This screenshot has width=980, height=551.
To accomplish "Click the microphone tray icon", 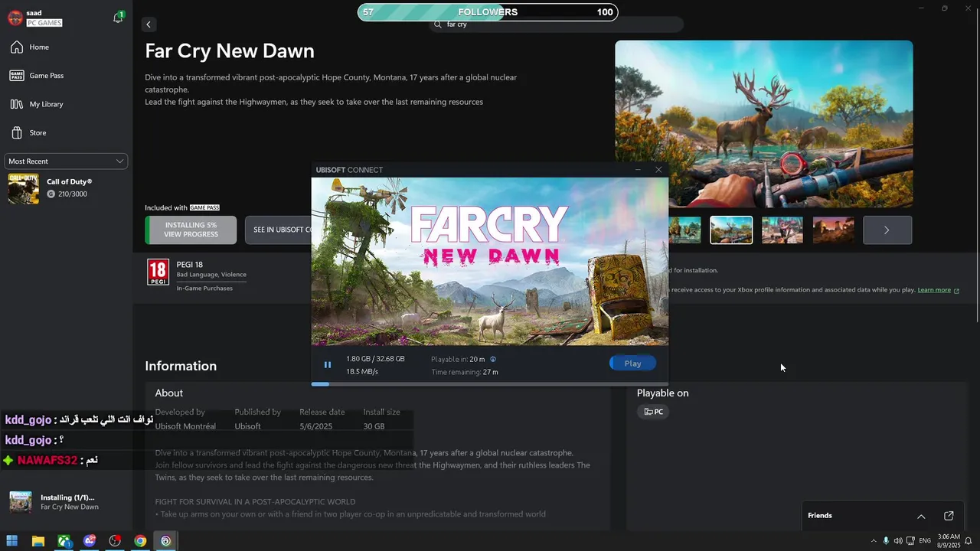I will (886, 541).
